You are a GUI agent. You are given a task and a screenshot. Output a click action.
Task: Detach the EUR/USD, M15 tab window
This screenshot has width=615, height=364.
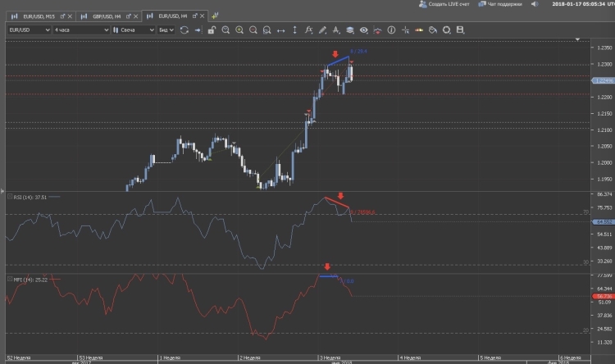(x=63, y=16)
